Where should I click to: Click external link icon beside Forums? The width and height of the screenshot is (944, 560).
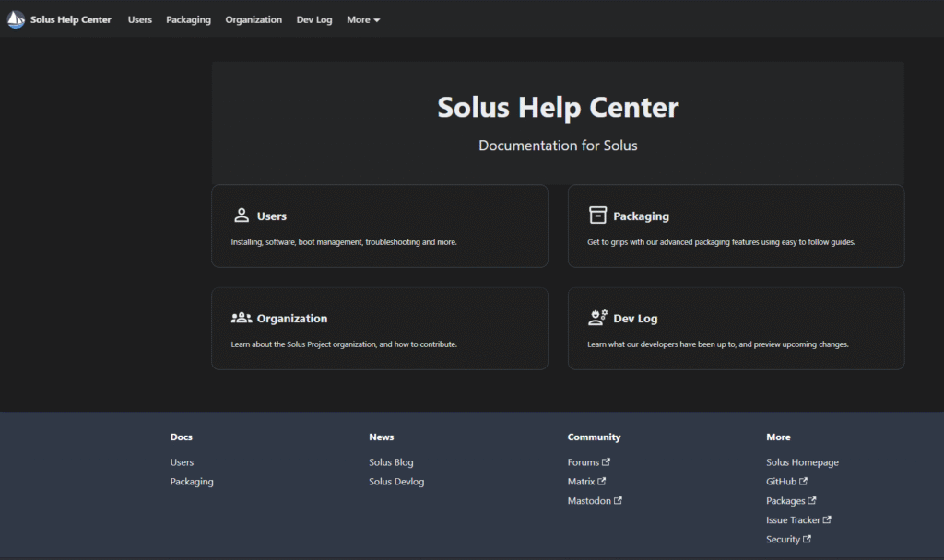click(606, 462)
